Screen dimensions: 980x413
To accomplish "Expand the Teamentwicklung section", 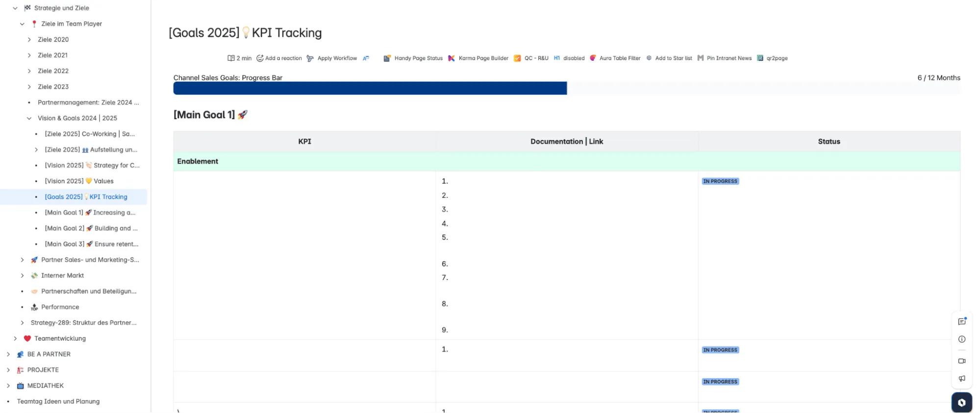I will pyautogui.click(x=15, y=339).
